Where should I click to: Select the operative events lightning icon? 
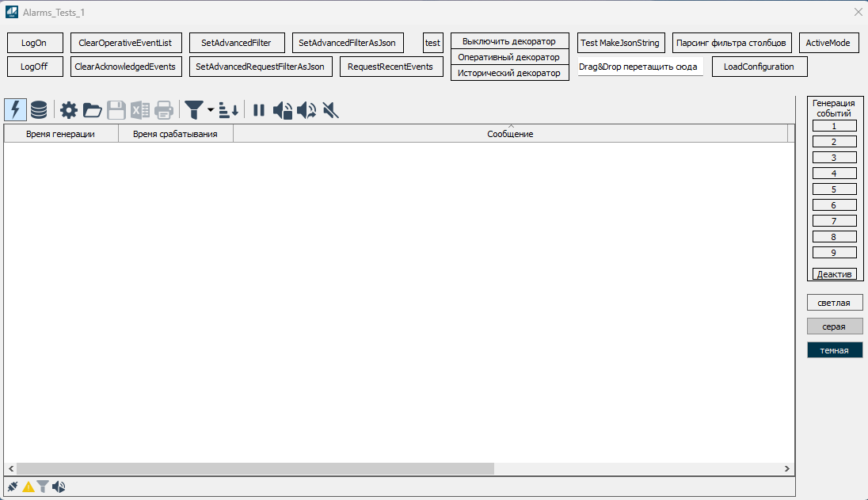(15, 110)
